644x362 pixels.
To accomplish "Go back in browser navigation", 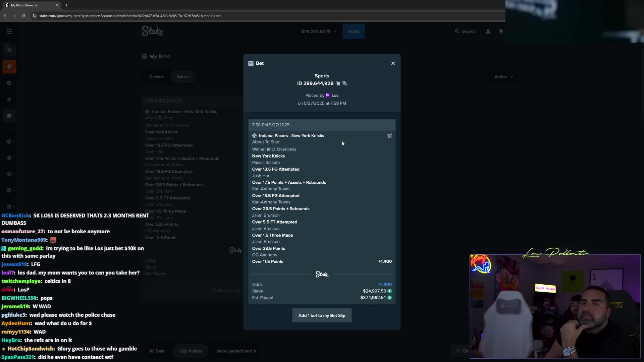I will [x=5, y=16].
